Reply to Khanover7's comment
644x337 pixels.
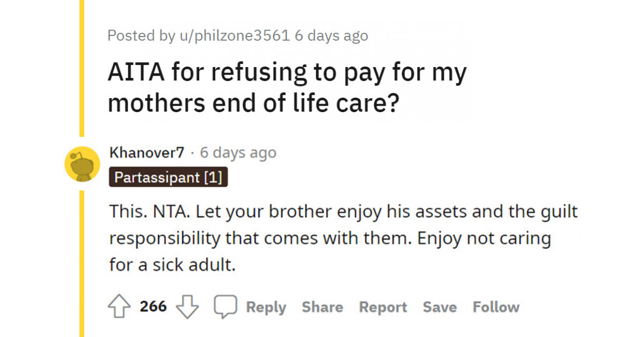(x=266, y=307)
